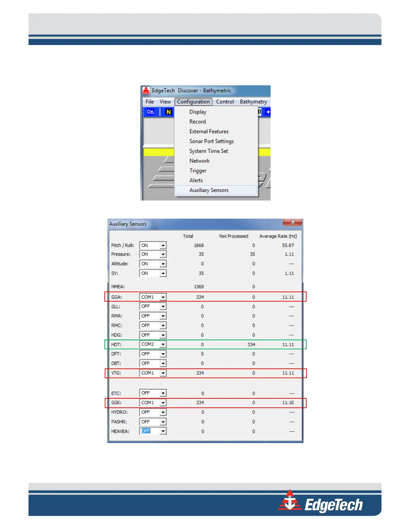Click the Not Processed column header
Screen dimensions: 411x532
tap(234, 236)
